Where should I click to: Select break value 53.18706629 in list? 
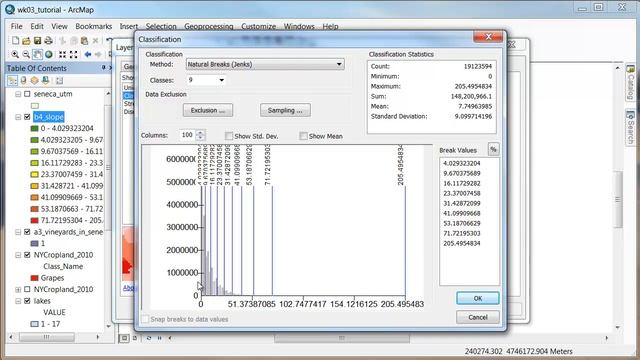tap(462, 223)
